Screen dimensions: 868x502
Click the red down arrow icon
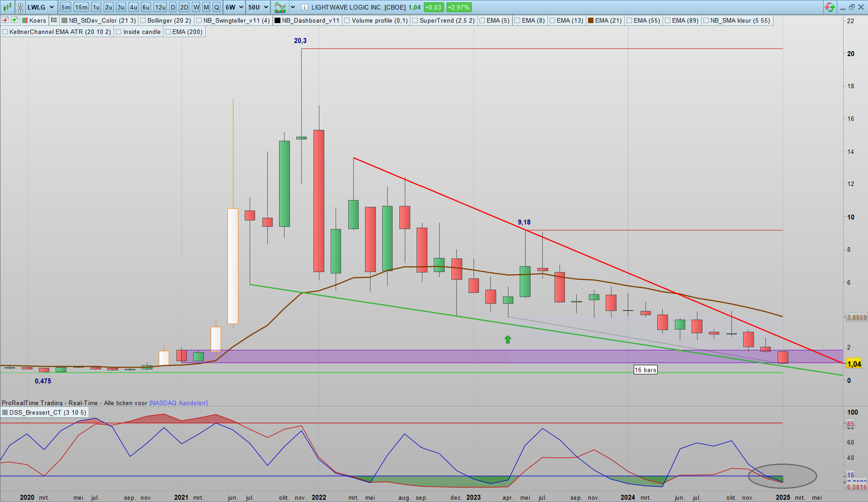[5, 20]
